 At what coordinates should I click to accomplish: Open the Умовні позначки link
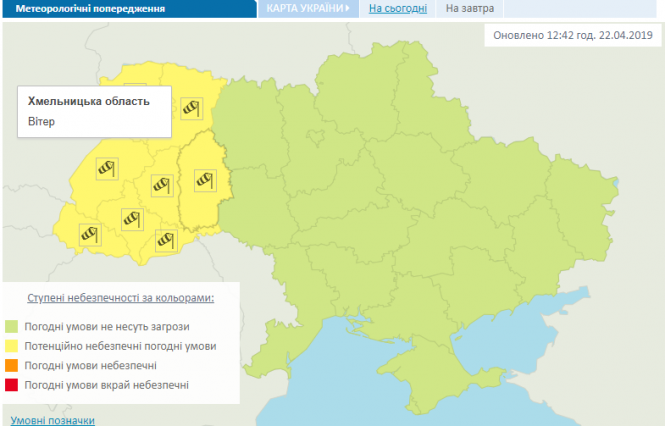[x=53, y=420]
